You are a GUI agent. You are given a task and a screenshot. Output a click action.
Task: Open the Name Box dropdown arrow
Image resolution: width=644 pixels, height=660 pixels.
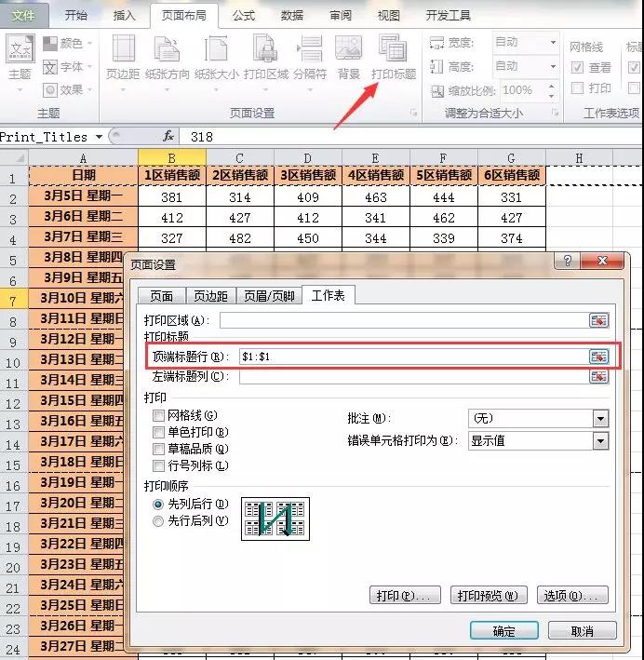point(99,137)
